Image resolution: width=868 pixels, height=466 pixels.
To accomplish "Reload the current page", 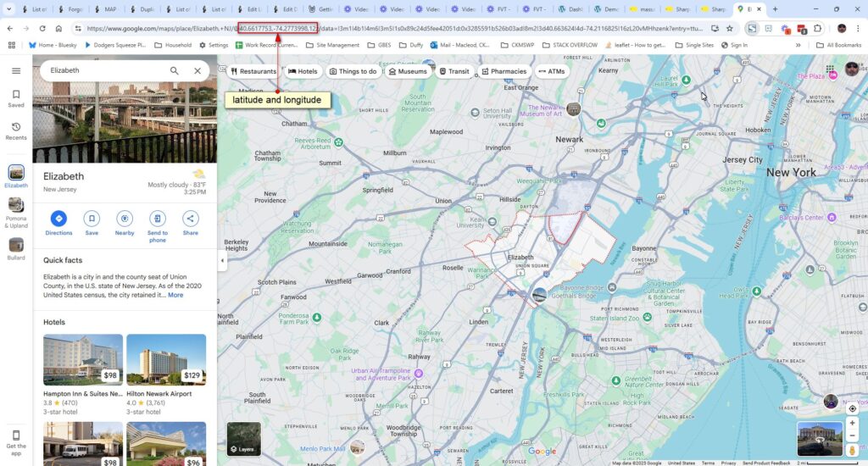I will coord(42,28).
